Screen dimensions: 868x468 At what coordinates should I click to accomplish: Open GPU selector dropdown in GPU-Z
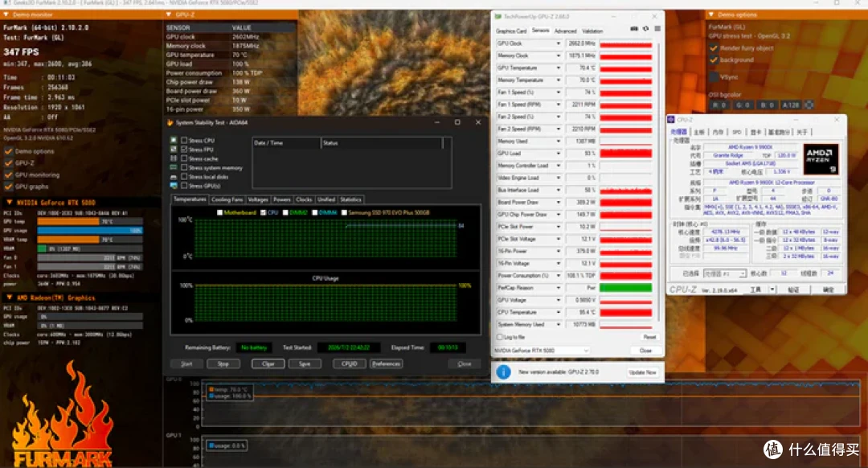541,351
